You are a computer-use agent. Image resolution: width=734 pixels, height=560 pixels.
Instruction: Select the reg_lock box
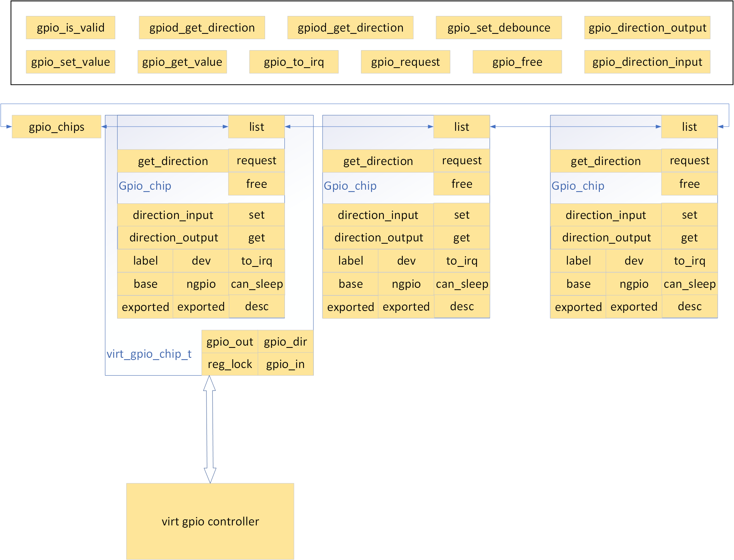(229, 364)
